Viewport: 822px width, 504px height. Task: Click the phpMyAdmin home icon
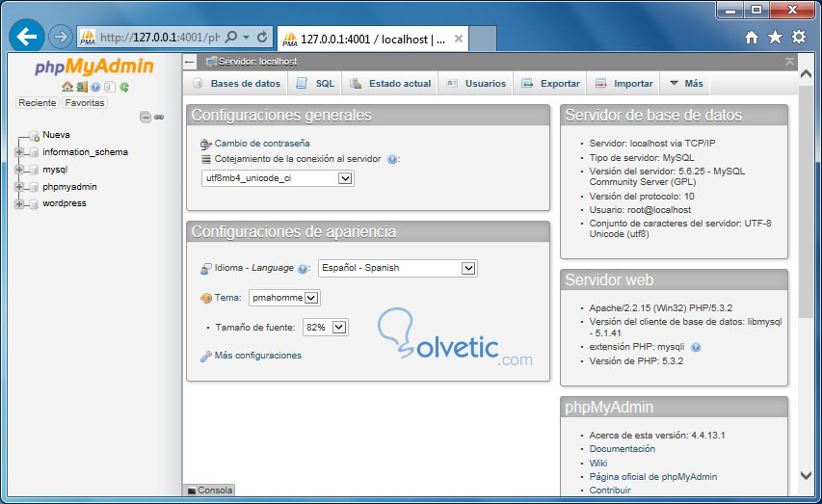coord(67,87)
